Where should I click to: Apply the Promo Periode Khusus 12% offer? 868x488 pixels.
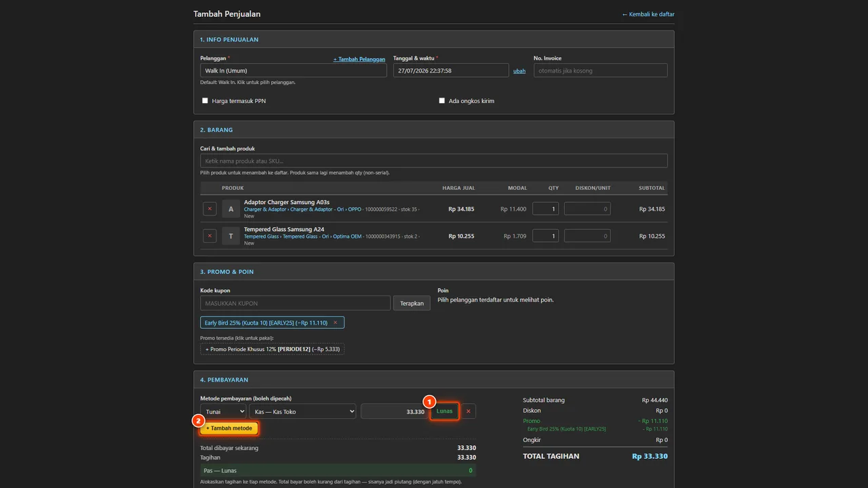pyautogui.click(x=272, y=349)
